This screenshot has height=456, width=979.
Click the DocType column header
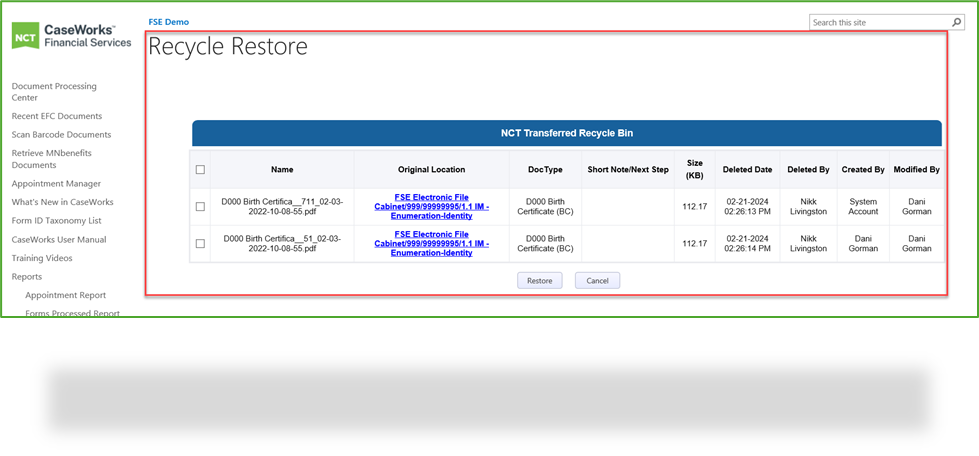[545, 169]
